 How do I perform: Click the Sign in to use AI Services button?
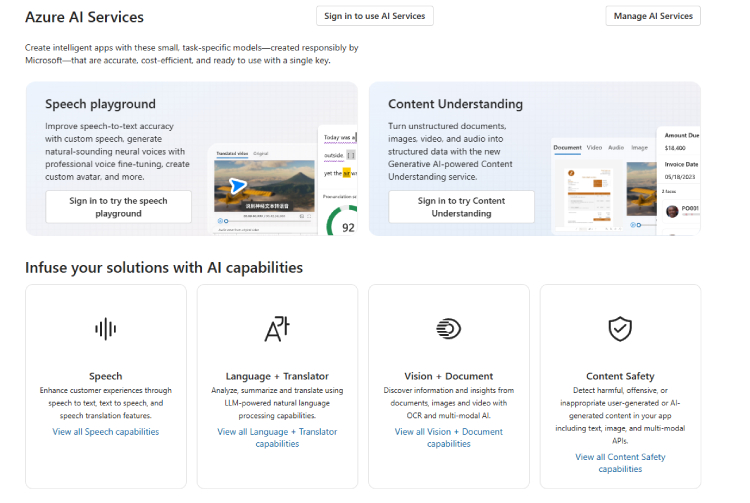tap(375, 16)
